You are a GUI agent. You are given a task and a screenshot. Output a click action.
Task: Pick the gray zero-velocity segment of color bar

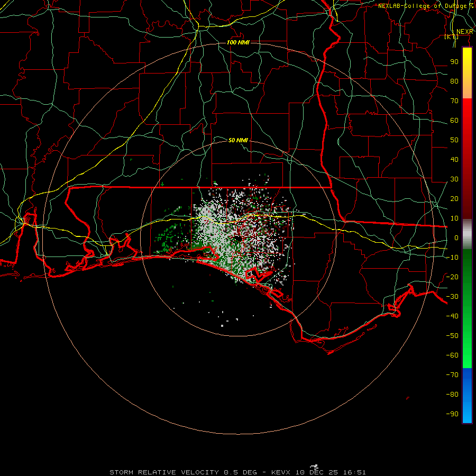(x=467, y=234)
